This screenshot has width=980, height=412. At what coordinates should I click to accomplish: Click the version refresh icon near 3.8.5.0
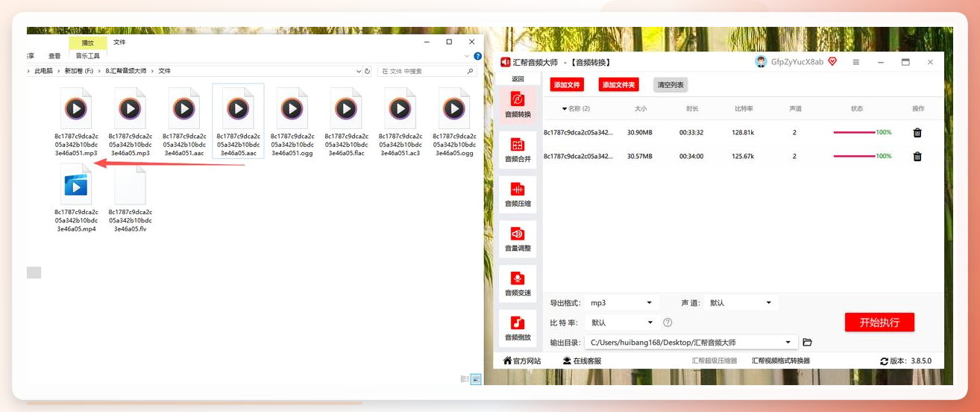[884, 361]
